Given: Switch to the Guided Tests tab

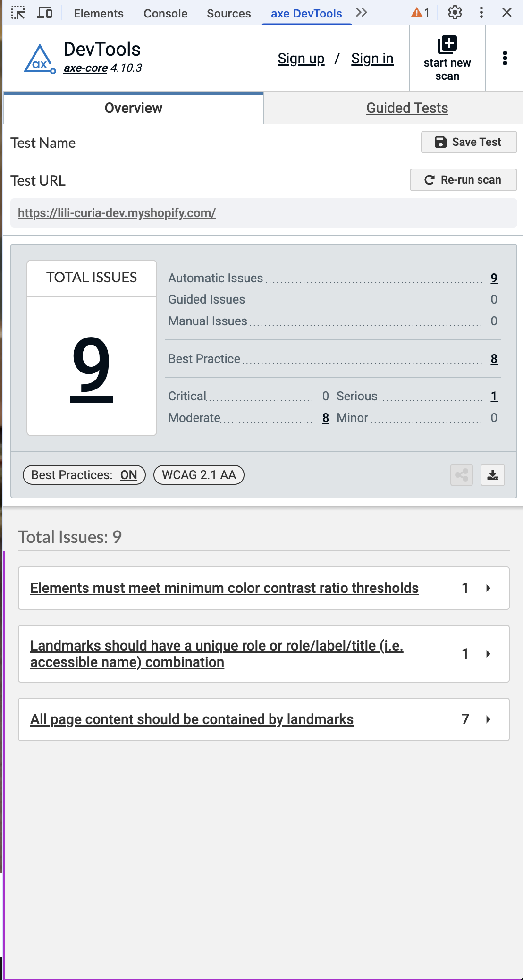Looking at the screenshot, I should click(x=407, y=108).
